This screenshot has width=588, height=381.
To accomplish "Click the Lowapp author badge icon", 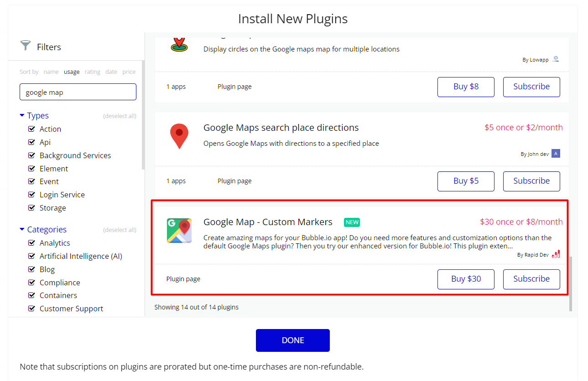I will coord(555,59).
